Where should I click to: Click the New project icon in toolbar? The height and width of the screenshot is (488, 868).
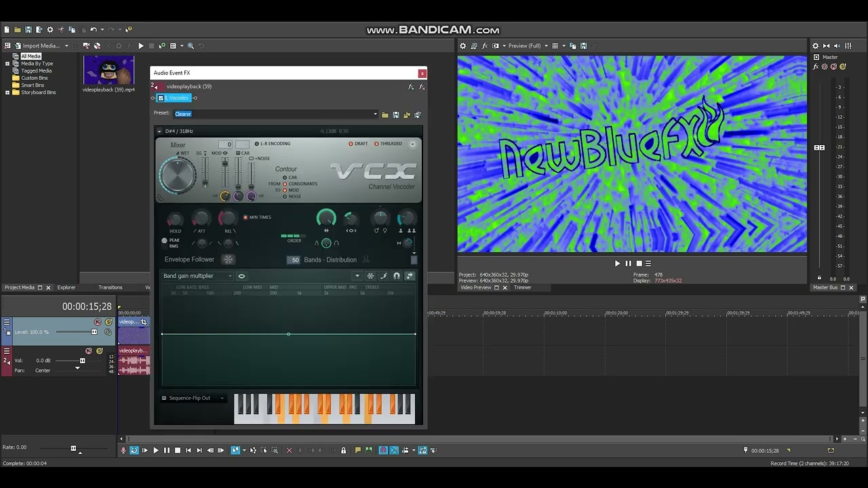[x=7, y=30]
